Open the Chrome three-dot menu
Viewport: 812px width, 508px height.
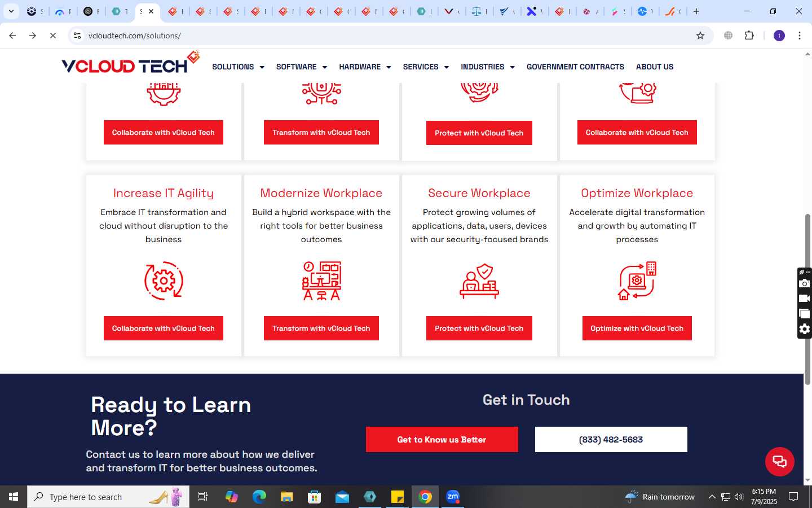click(800, 36)
